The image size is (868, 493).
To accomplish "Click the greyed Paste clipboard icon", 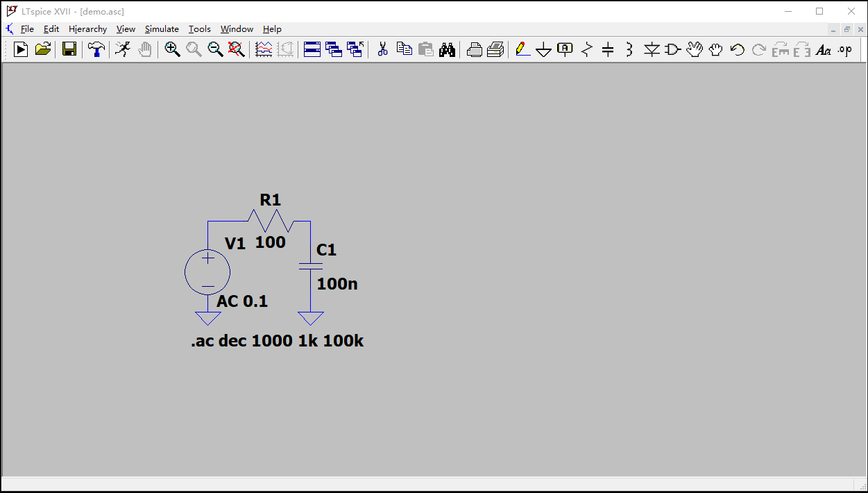I will tap(425, 49).
